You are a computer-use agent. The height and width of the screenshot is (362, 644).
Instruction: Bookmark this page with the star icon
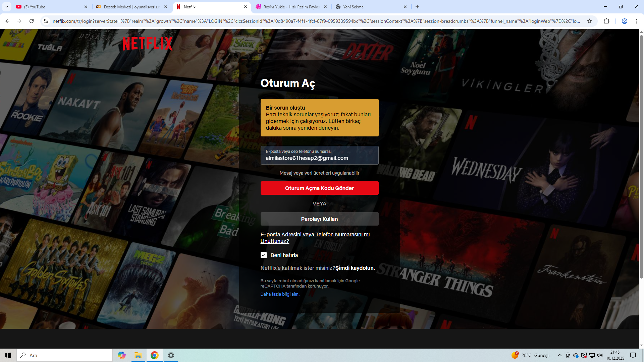[590, 21]
